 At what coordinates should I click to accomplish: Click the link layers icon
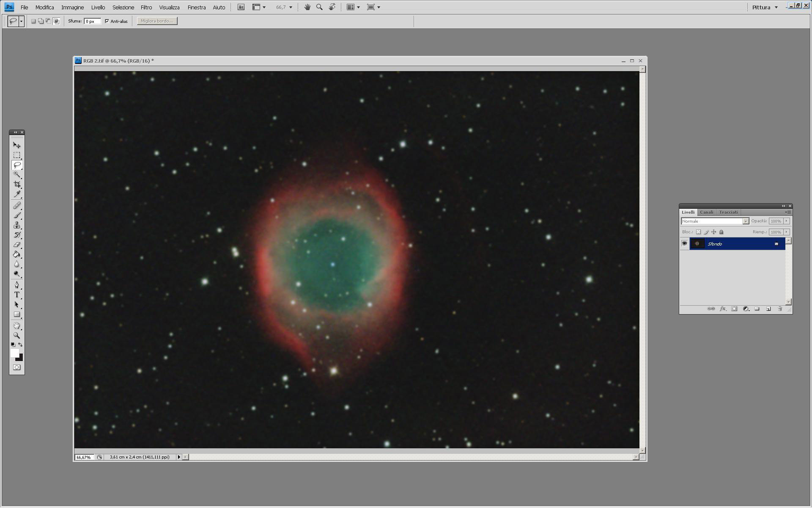point(711,309)
